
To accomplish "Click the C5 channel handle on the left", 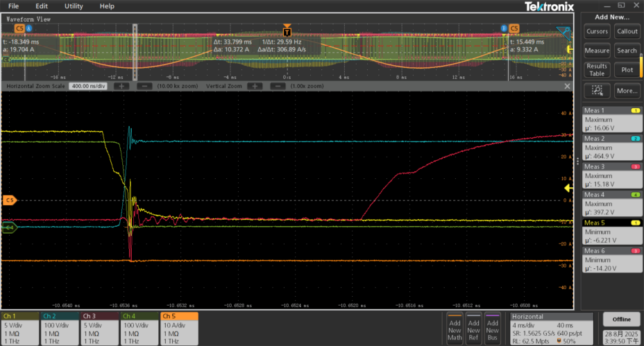I will [10, 200].
